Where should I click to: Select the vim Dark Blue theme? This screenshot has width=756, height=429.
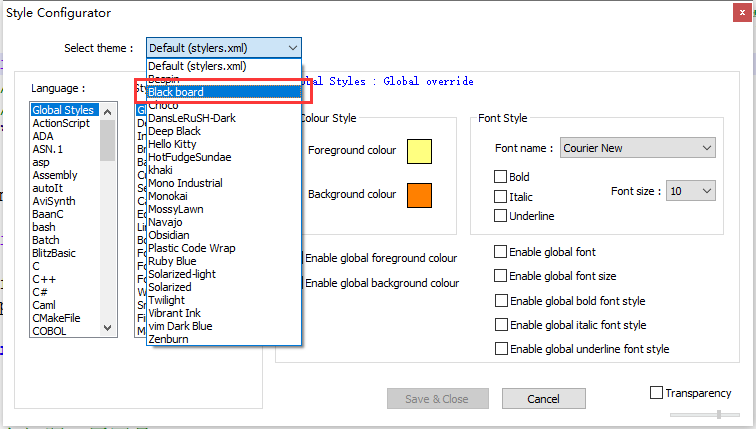click(224, 326)
